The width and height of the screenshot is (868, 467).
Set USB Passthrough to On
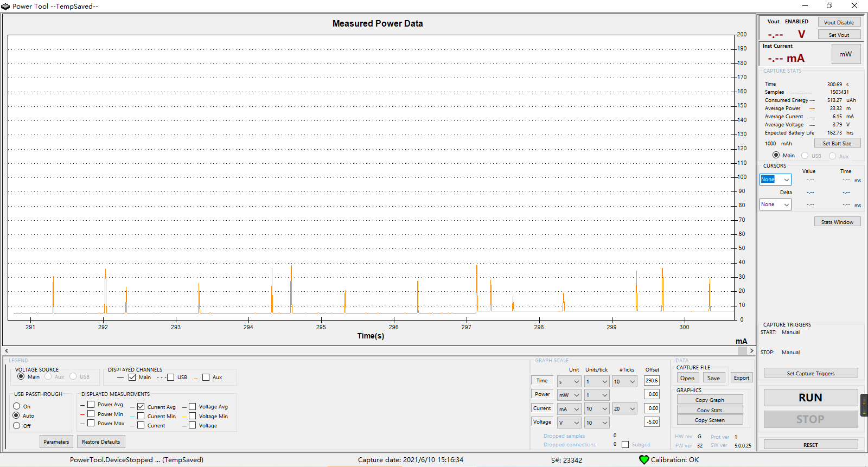(16, 406)
